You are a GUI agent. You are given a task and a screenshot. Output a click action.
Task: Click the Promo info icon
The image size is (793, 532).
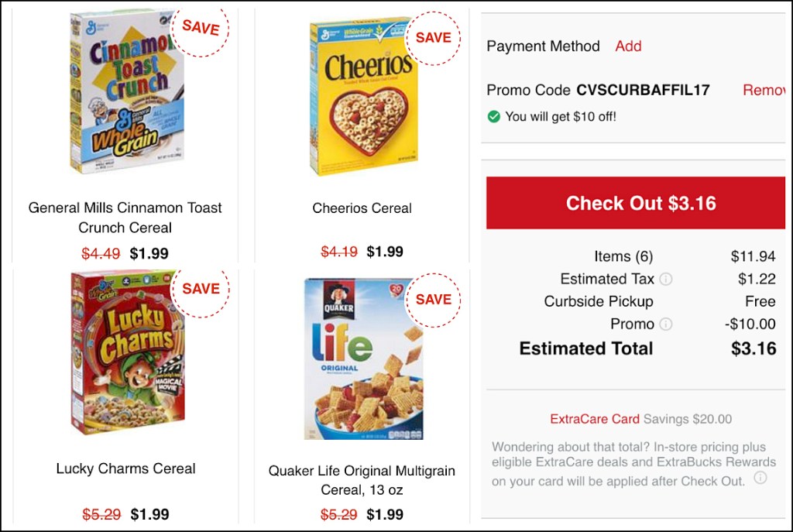(x=665, y=324)
